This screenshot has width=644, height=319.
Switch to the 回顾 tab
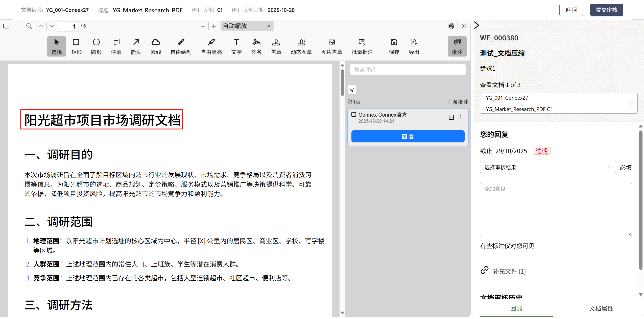pos(516,308)
